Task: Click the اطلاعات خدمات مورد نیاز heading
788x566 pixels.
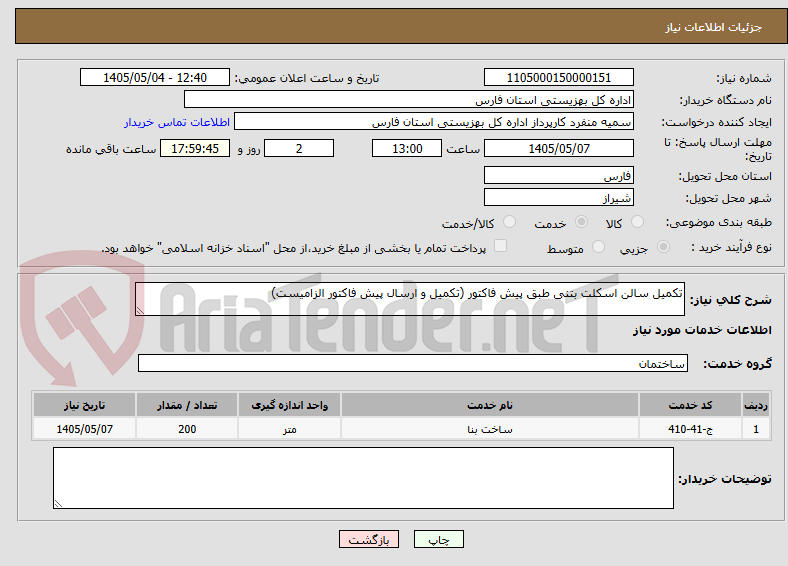Action: [x=702, y=330]
